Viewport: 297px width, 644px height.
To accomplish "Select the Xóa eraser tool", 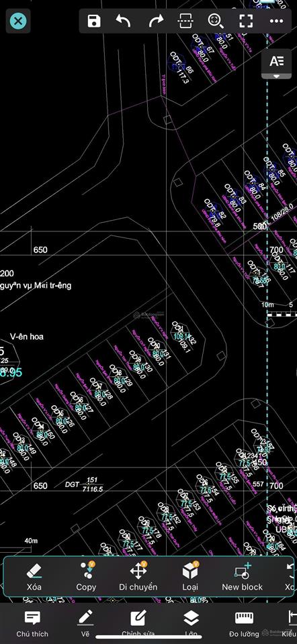I will [x=34, y=577].
